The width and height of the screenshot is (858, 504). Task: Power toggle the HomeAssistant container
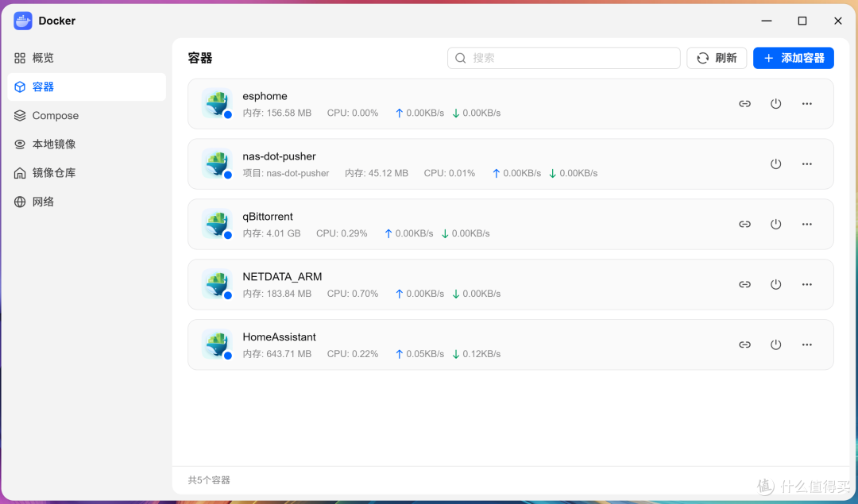[776, 344]
